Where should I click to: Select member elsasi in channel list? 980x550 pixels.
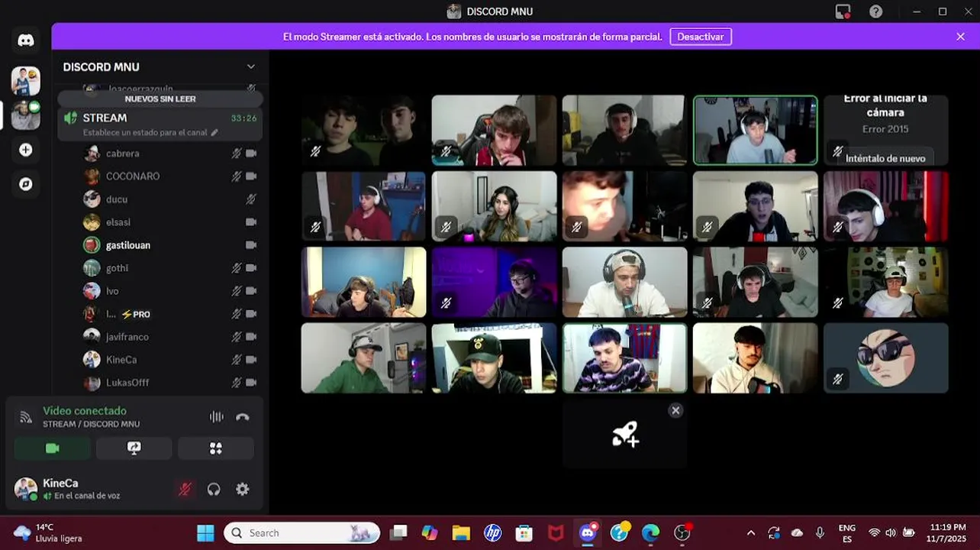point(118,222)
